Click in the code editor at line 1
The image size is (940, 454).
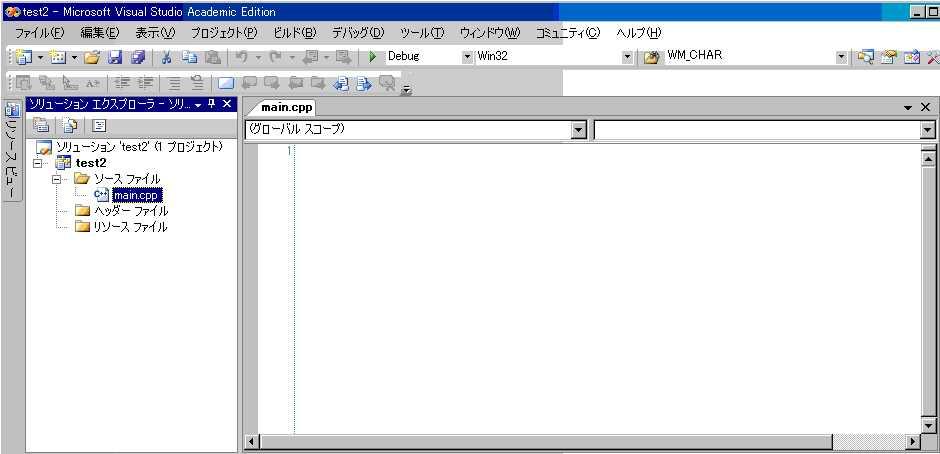coord(605,151)
